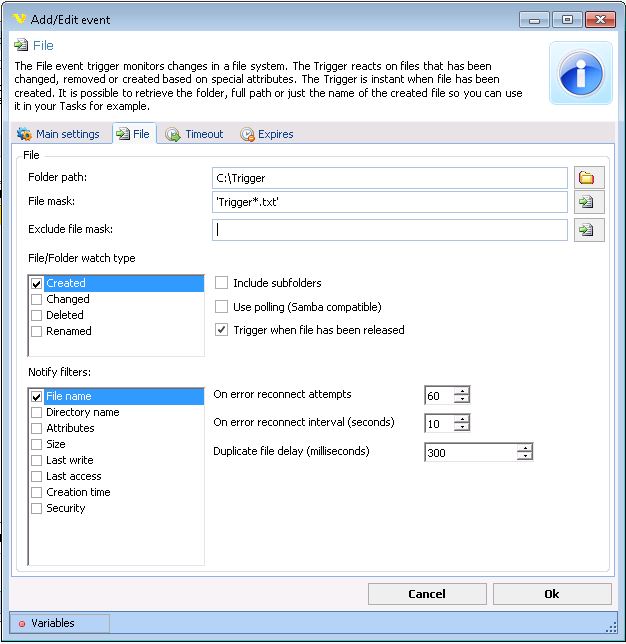The height and width of the screenshot is (644, 626).
Task: Click the variable icon beside Exclude file mask
Action: point(588,230)
